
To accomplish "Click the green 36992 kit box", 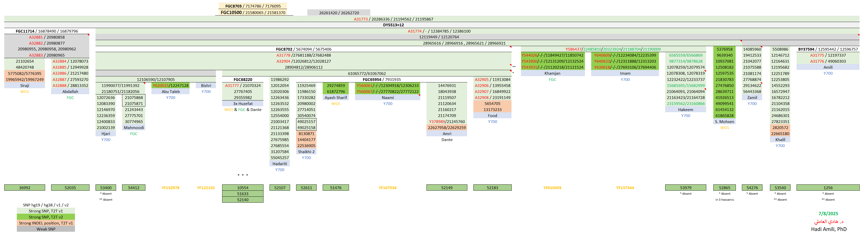I will coord(25,188).
